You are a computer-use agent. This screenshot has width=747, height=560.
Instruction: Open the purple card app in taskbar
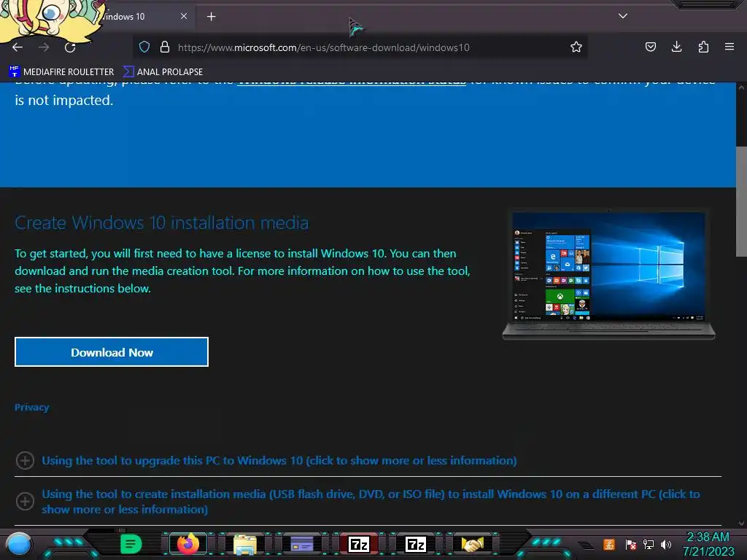click(x=302, y=544)
